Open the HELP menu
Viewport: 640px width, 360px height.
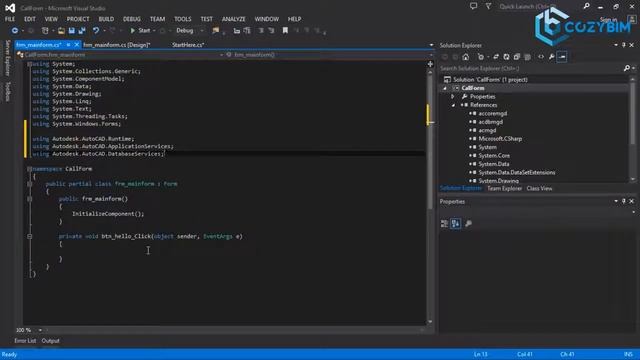click(294, 19)
